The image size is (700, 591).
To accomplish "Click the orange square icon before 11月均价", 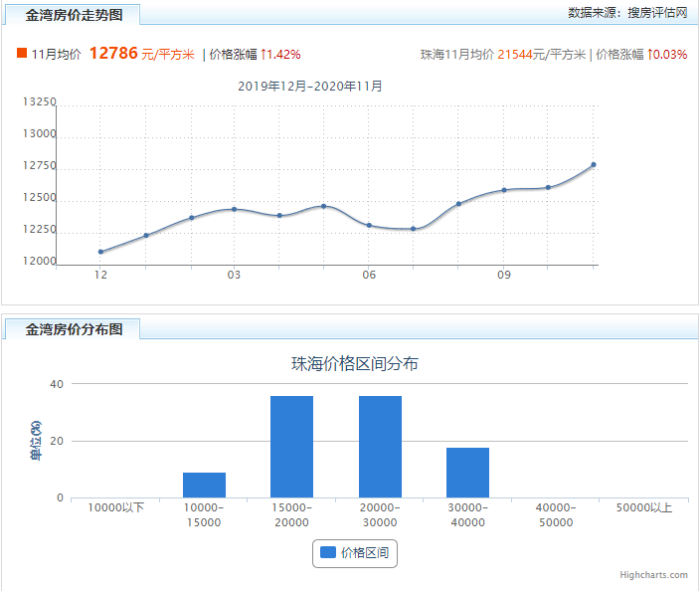I will tap(22, 54).
